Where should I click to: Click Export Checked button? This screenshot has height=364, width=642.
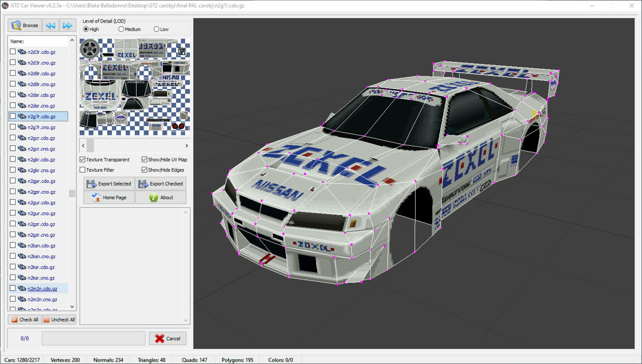tap(160, 184)
